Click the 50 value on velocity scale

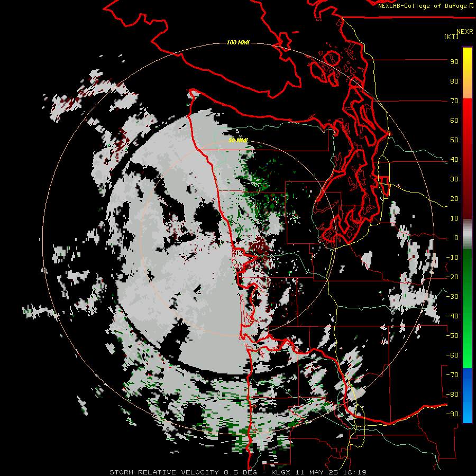tap(454, 140)
